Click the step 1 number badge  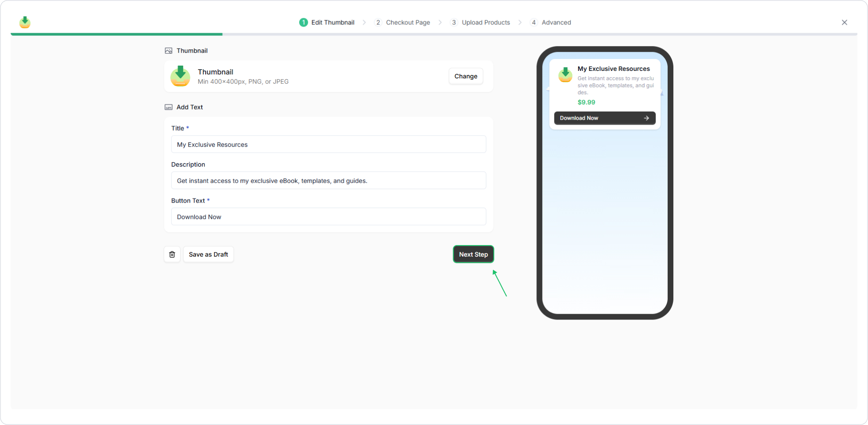(303, 23)
